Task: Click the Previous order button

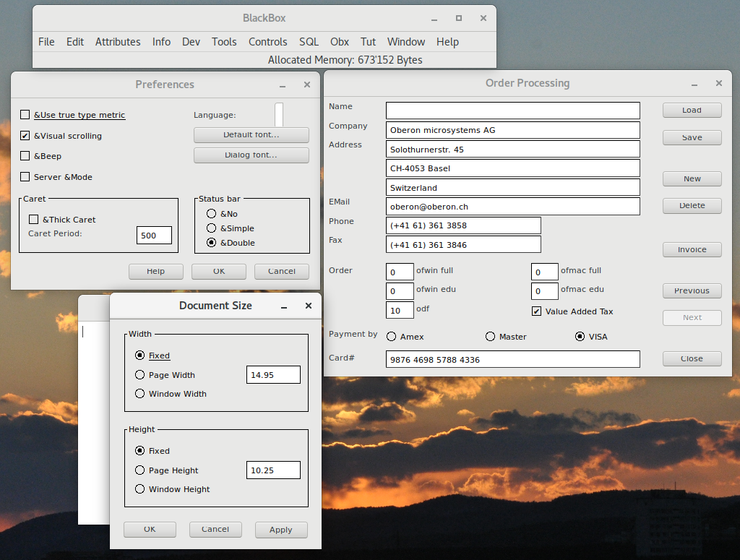Action: pyautogui.click(x=692, y=290)
